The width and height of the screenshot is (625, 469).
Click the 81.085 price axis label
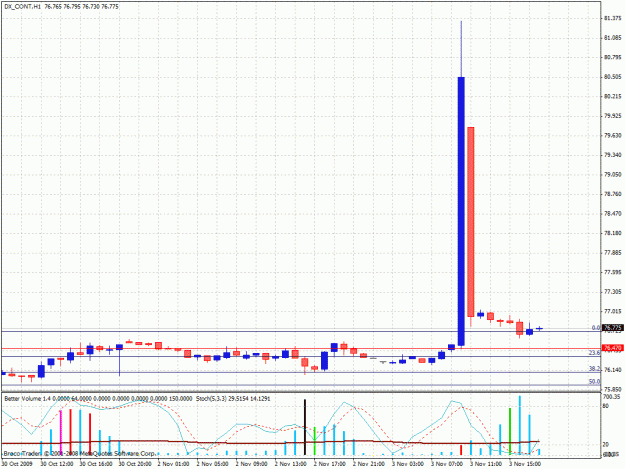[613, 38]
